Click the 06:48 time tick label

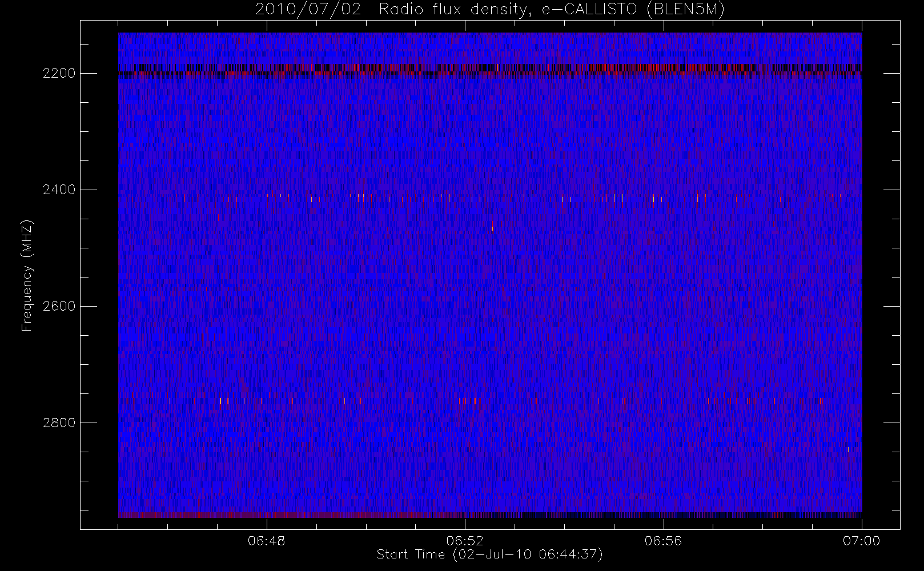coord(267,541)
